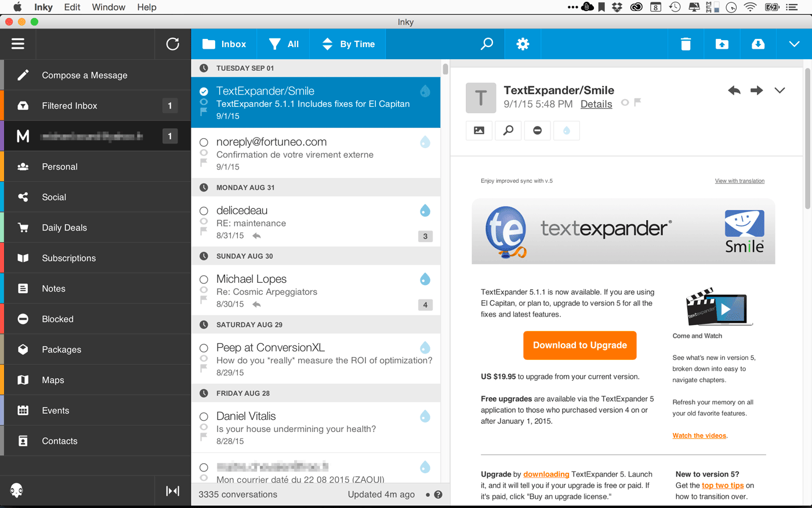Click the message list scrollbar
The width and height of the screenshot is (812, 508).
click(x=445, y=70)
